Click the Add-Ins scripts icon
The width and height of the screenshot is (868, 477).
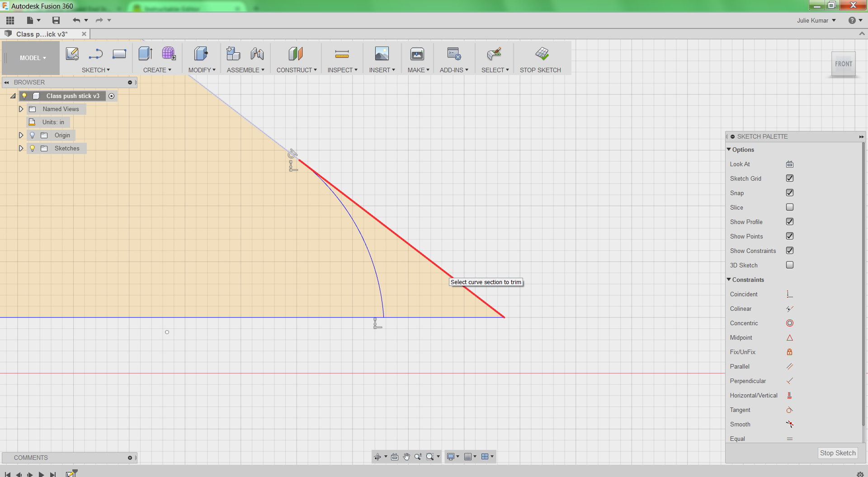click(x=454, y=54)
